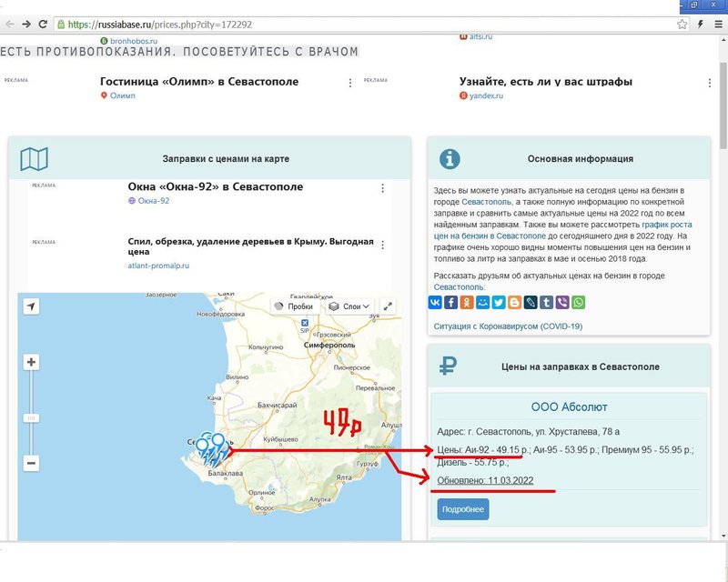Image resolution: width=728 pixels, height=582 pixels.
Task: Open the Слои layers dropdown
Action: click(349, 306)
